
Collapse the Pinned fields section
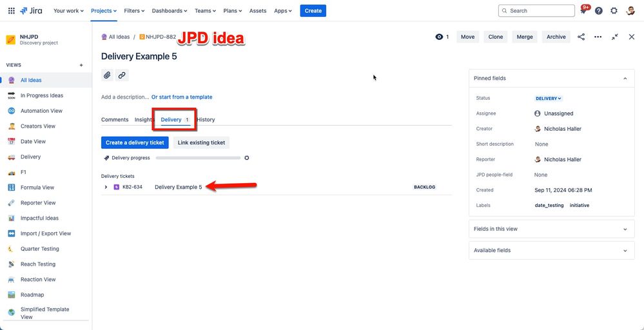coord(625,78)
